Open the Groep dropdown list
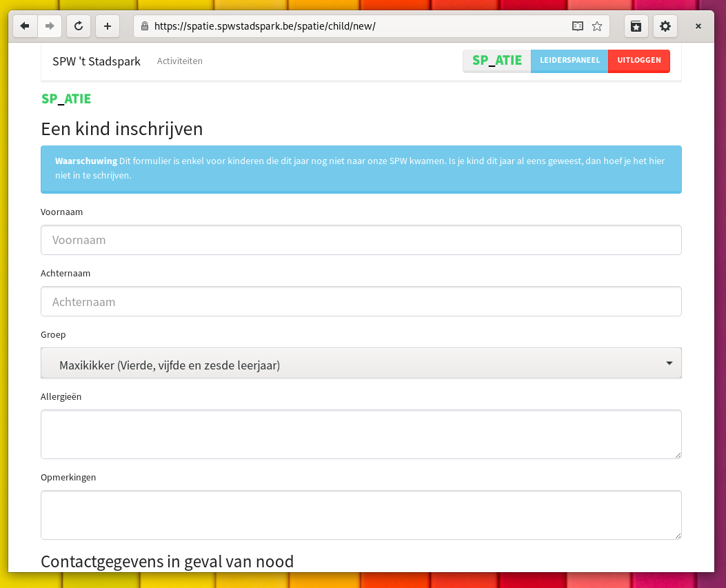726x588 pixels. pos(345,364)
